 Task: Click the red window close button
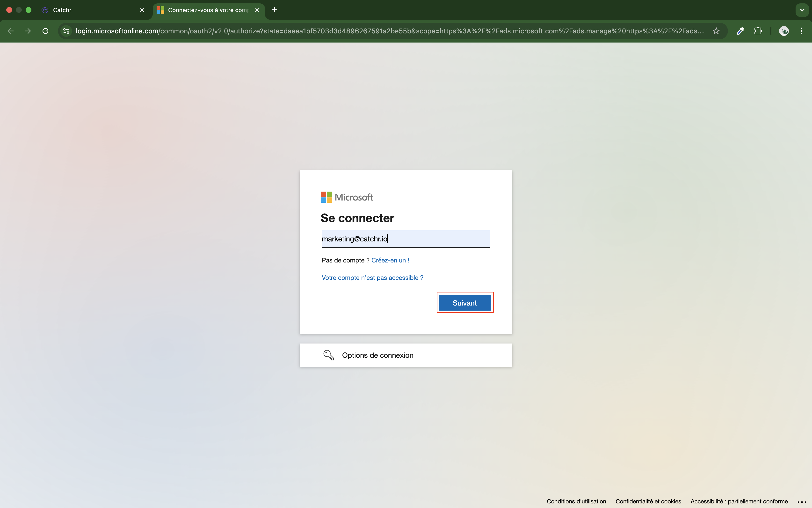9,10
